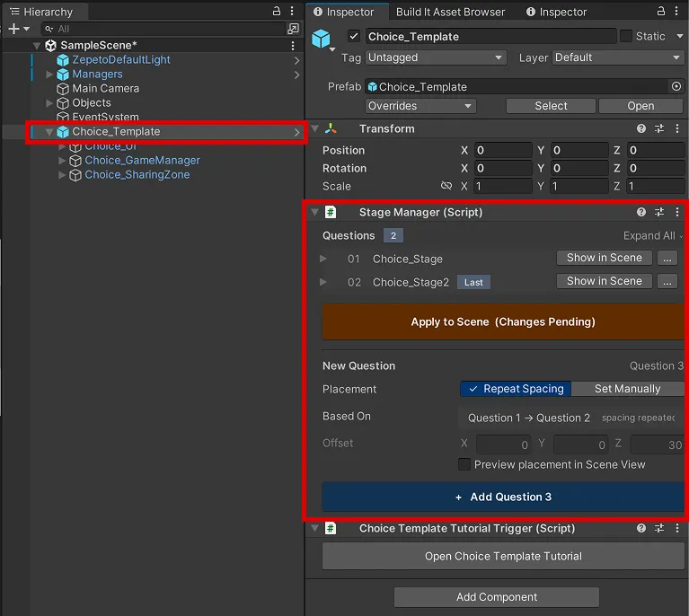Open the Static dropdown arrow
This screenshot has width=689, height=616.
click(680, 36)
